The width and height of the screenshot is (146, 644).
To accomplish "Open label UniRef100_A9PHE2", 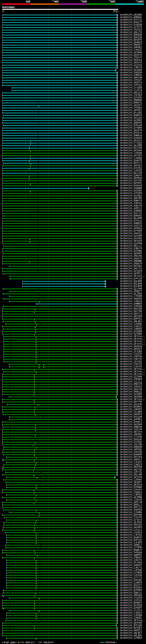I will (131, 47).
